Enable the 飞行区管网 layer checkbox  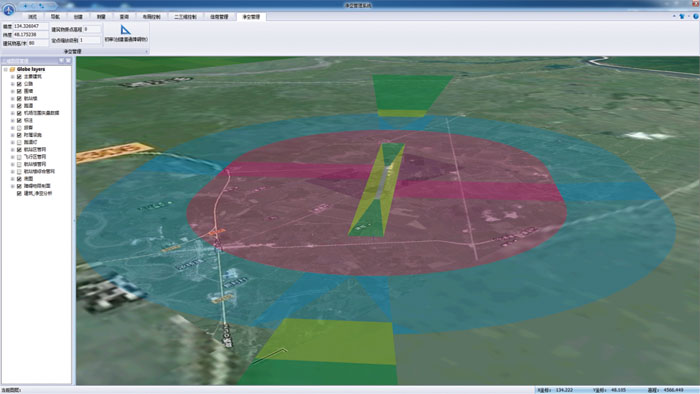coord(19,157)
